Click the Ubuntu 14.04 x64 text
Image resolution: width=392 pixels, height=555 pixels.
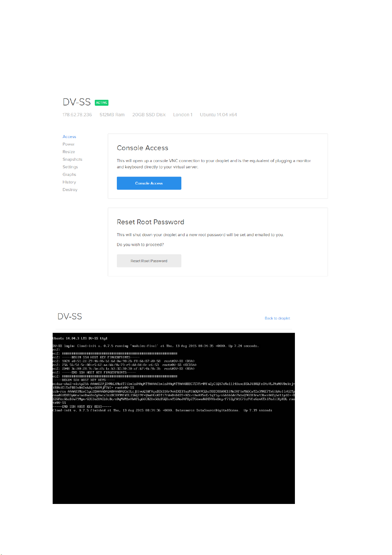[x=218, y=115]
